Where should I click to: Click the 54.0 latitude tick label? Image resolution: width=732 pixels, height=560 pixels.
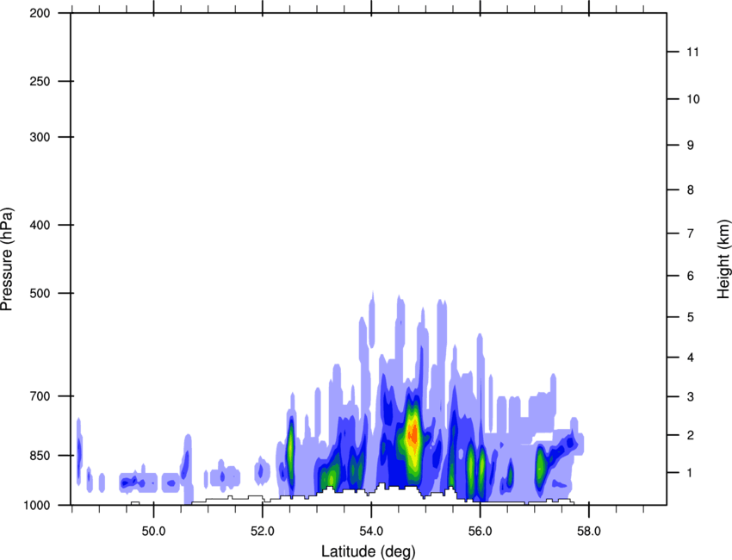coord(371,532)
